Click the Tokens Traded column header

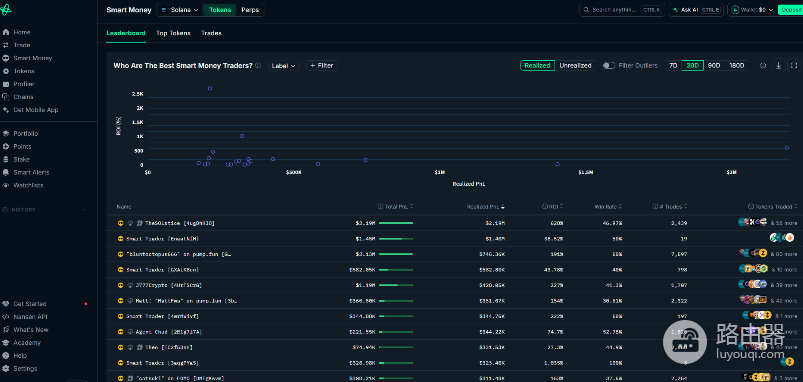coord(773,207)
